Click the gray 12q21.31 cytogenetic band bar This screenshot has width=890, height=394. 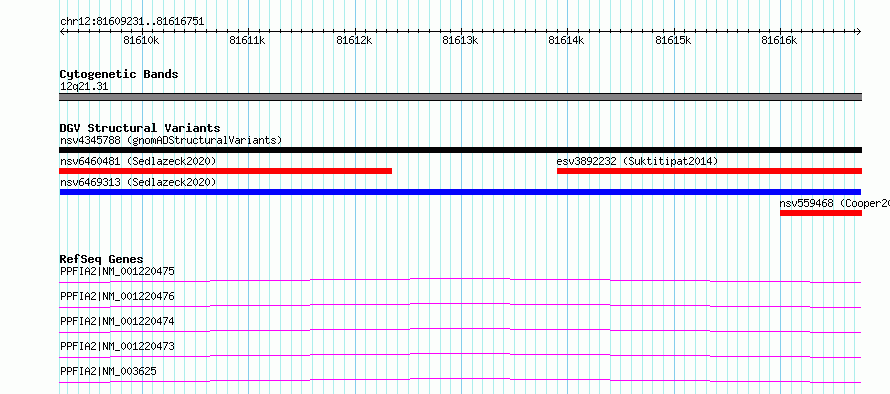point(460,97)
